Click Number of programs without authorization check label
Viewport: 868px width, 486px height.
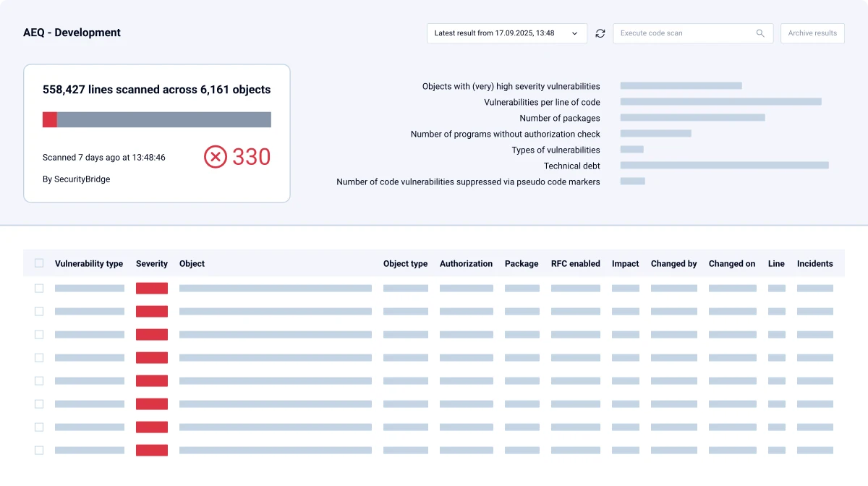506,134
